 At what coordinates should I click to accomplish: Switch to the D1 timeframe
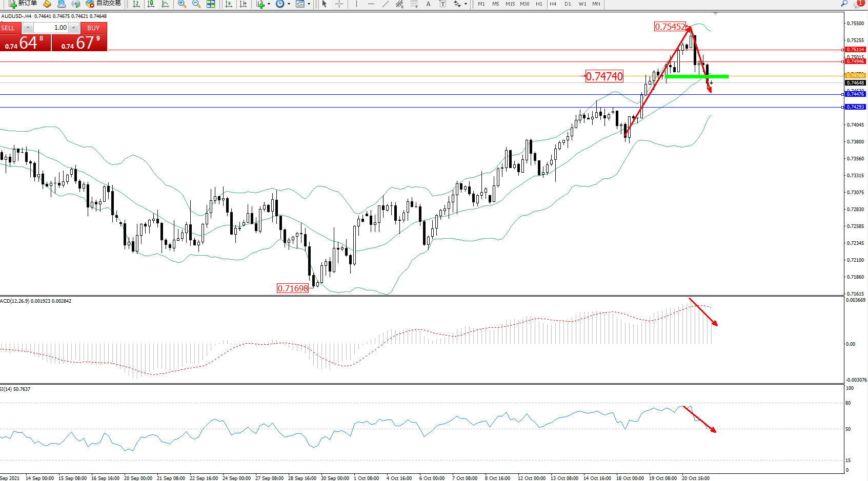point(568,4)
